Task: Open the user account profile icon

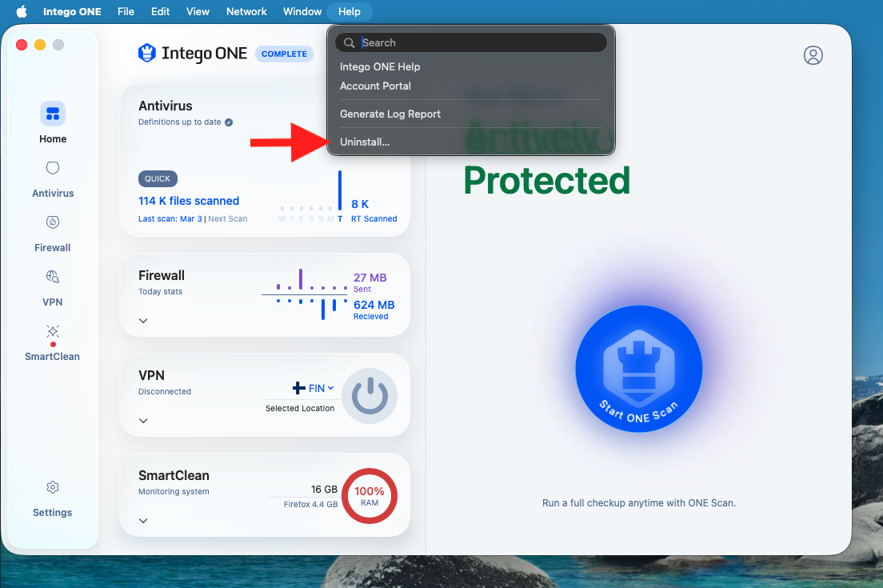Action: click(813, 55)
